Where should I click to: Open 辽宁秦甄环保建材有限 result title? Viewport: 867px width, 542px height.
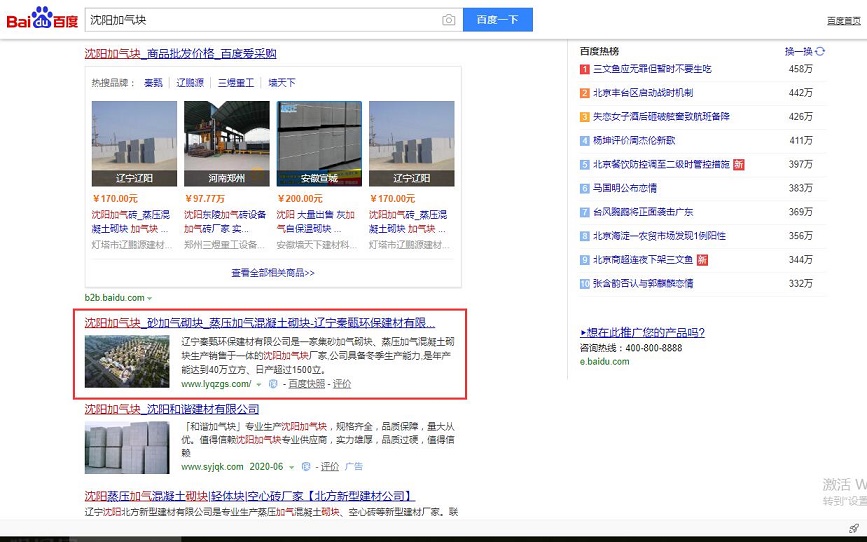tap(260, 323)
